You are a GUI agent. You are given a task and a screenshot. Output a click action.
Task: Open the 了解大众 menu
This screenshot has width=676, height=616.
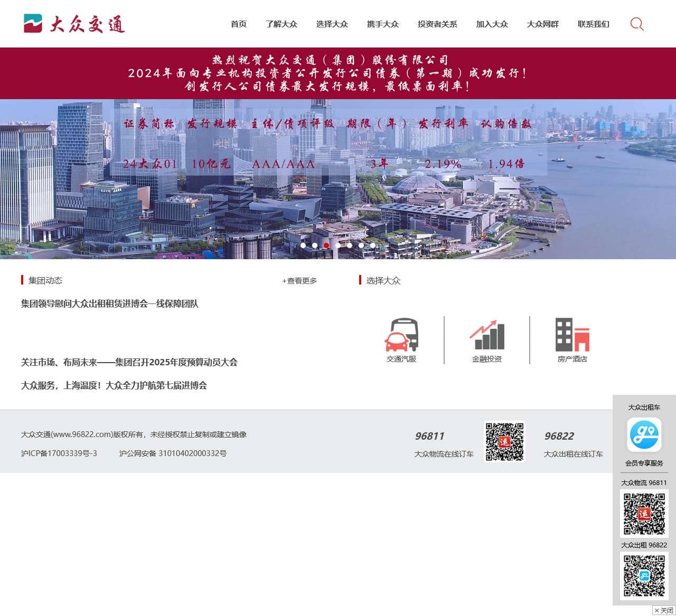[x=281, y=24]
